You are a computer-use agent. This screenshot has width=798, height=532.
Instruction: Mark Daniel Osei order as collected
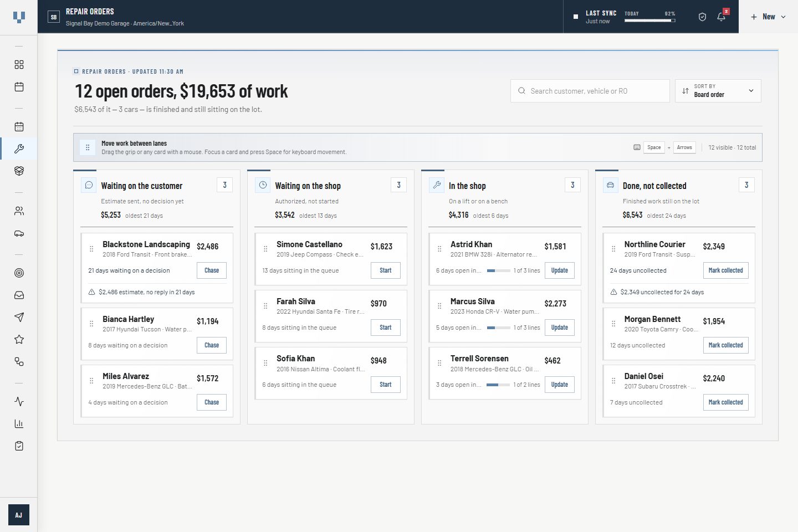[726, 402]
